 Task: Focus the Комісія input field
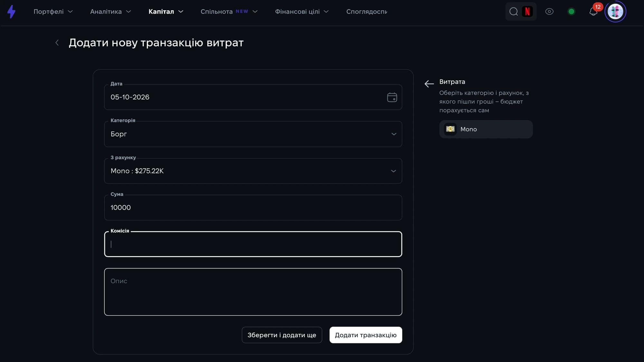point(253,244)
